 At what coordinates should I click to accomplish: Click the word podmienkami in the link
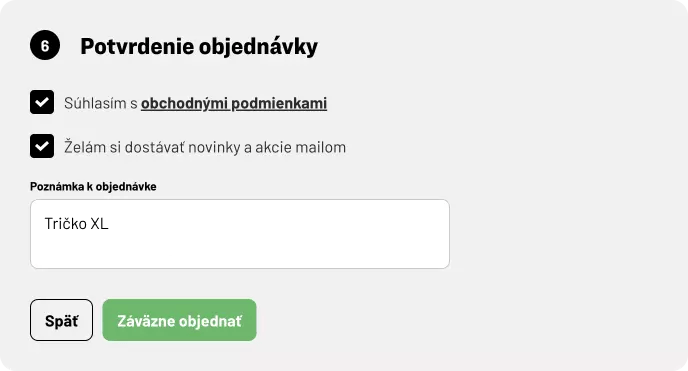279,103
